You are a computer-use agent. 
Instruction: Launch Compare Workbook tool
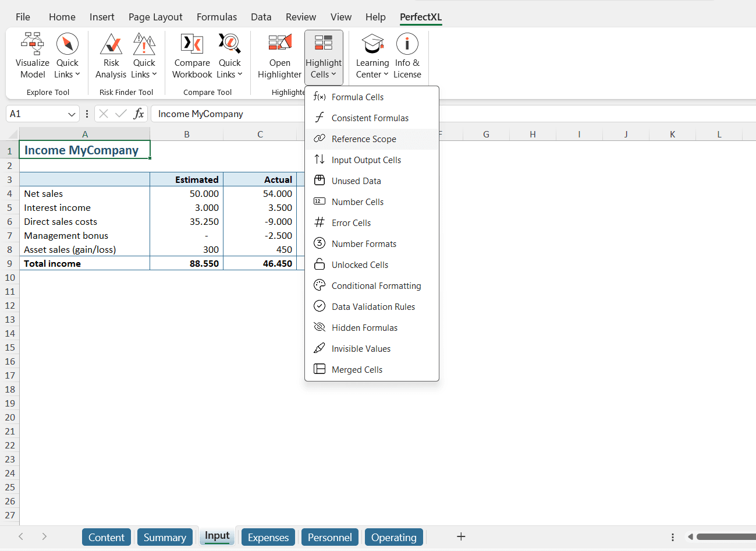(x=192, y=56)
